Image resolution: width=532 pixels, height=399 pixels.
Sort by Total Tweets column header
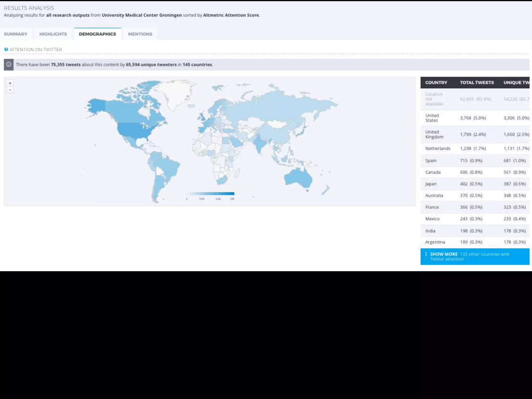477,83
